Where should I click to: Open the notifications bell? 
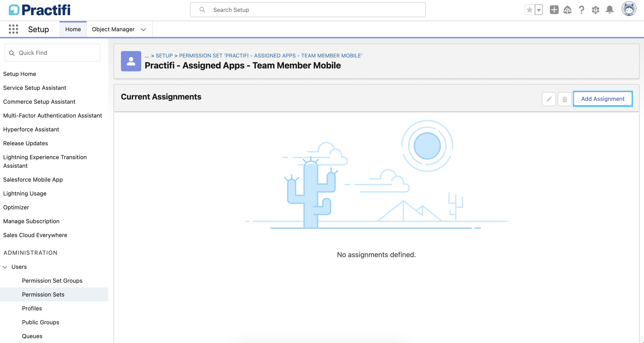[610, 10]
